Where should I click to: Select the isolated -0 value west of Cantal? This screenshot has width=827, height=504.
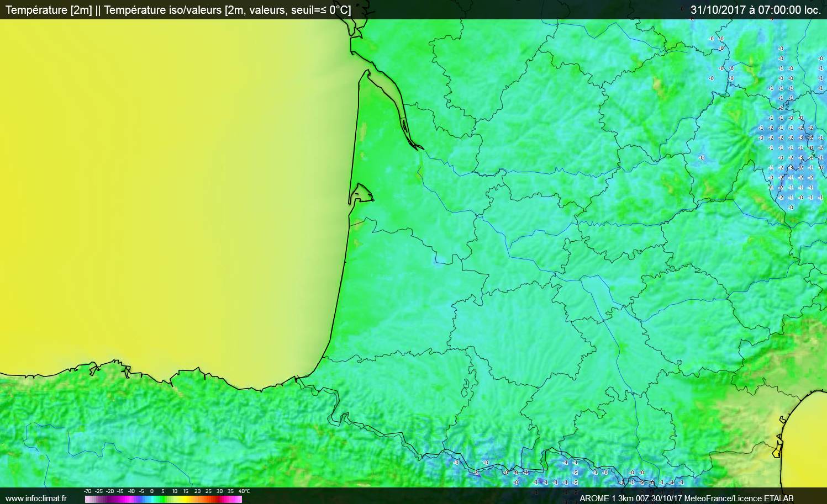click(x=701, y=158)
